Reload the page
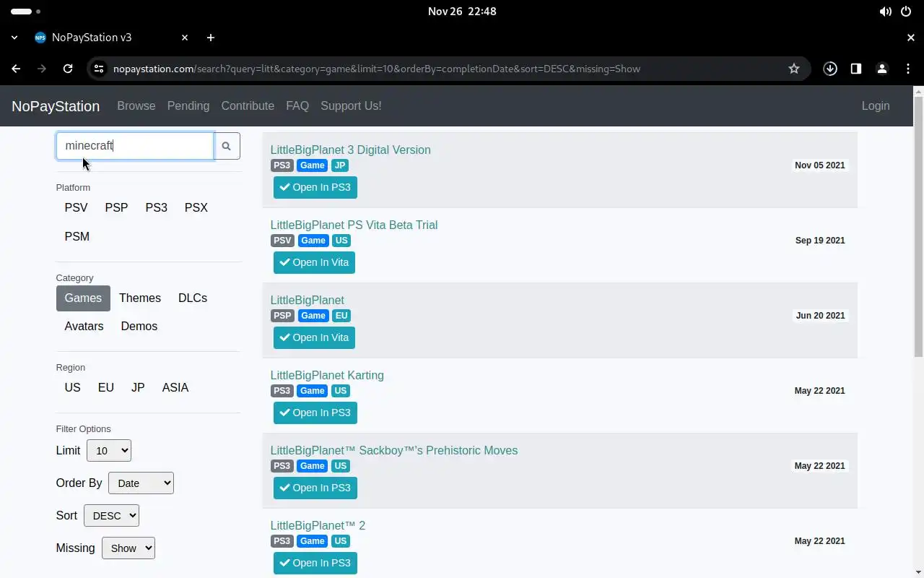The image size is (924, 578). [x=68, y=69]
